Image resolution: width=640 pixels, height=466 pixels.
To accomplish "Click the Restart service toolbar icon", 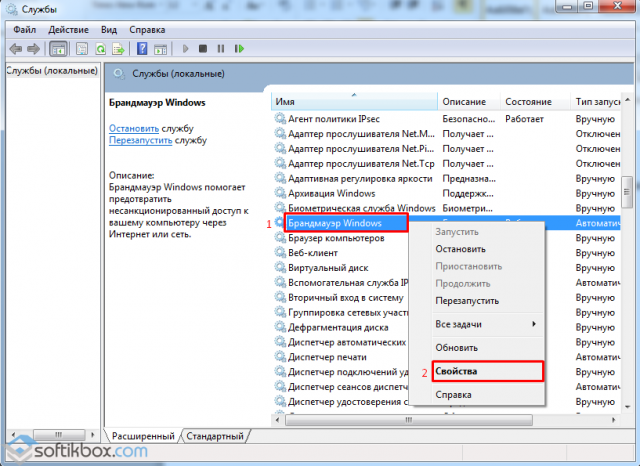I will coord(239,49).
